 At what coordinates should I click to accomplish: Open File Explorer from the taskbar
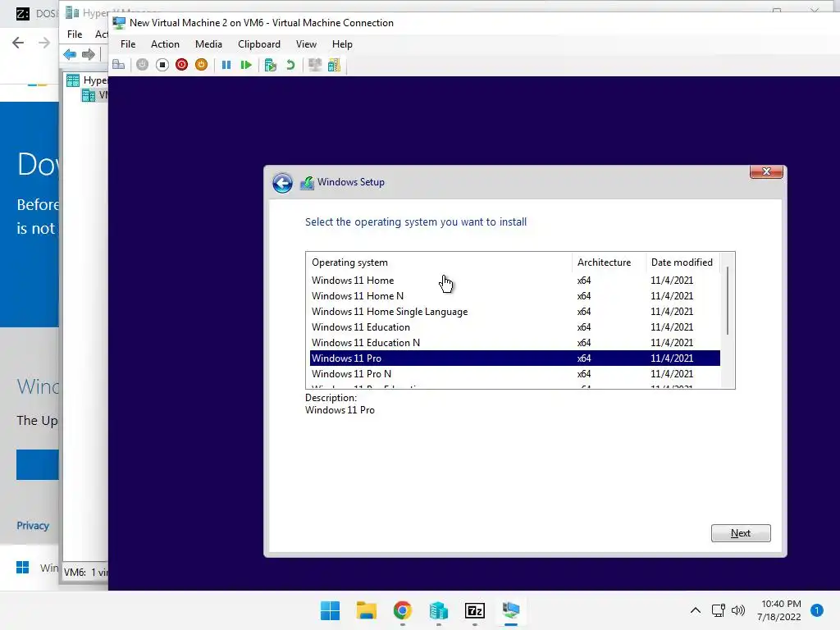tap(367, 610)
